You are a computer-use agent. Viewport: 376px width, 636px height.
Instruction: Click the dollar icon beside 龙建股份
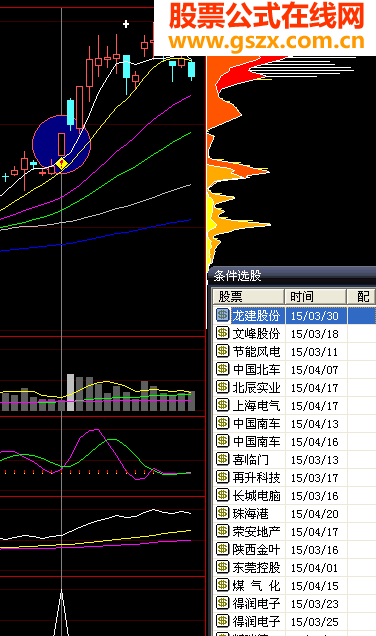pos(222,315)
